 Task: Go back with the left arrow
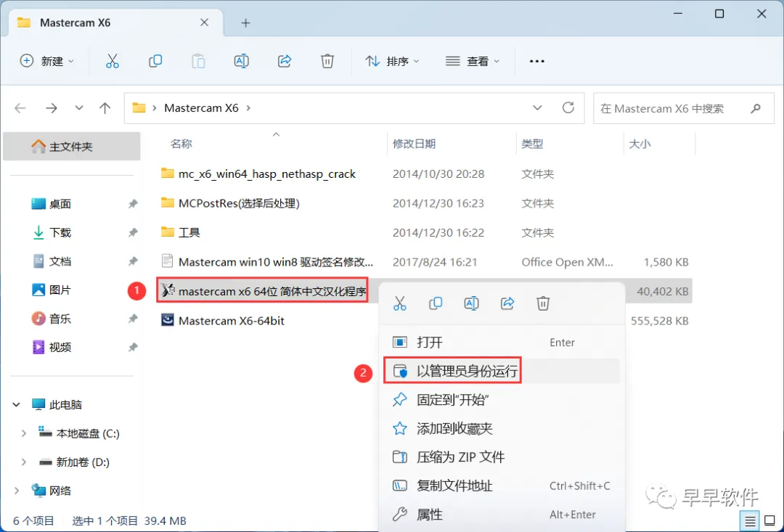pyautogui.click(x=20, y=108)
